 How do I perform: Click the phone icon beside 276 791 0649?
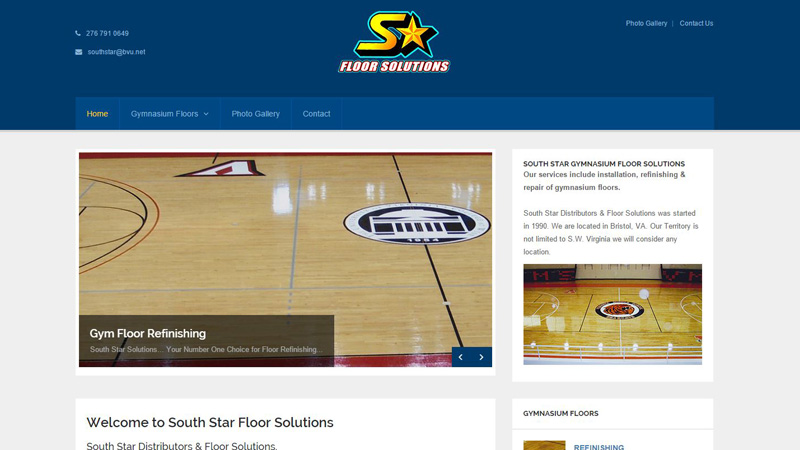pos(78,33)
